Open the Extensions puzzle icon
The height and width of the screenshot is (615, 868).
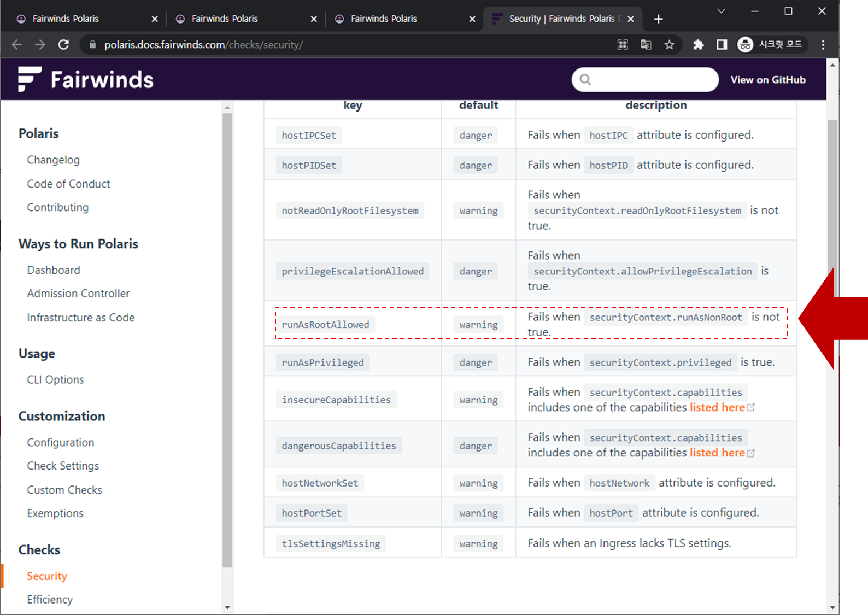[698, 45]
